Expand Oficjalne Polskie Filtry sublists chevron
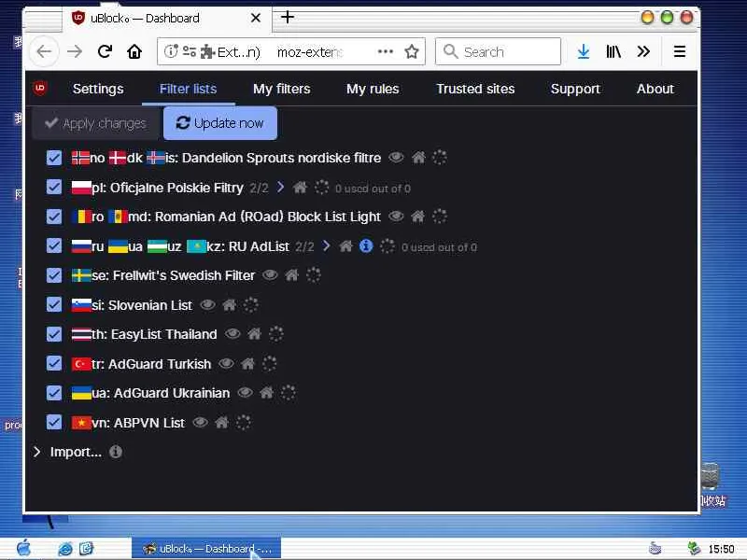 281,188
